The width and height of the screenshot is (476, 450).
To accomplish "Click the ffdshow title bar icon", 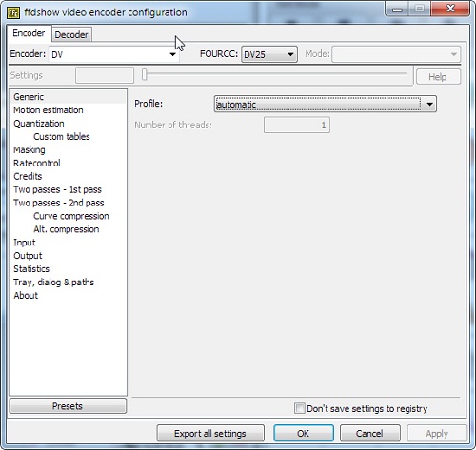I will [13, 12].
